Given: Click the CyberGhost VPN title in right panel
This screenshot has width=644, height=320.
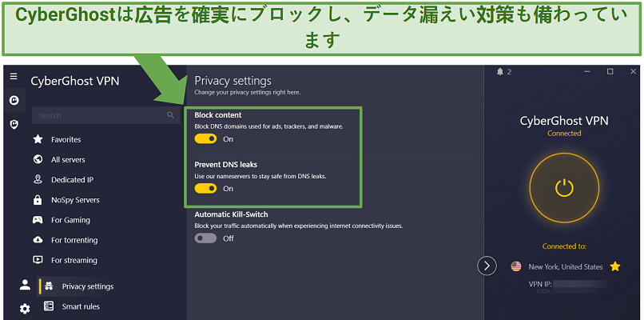Looking at the screenshot, I should (x=564, y=121).
